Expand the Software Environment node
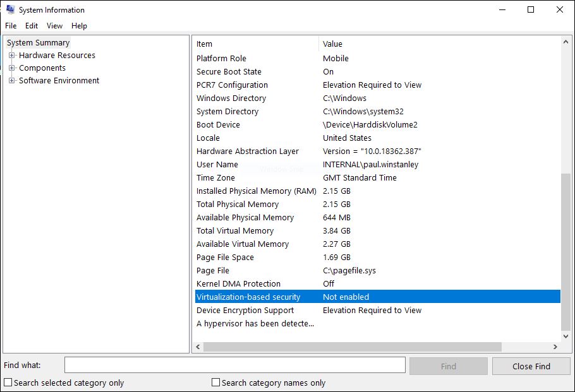The width and height of the screenshot is (575, 392). (x=12, y=80)
